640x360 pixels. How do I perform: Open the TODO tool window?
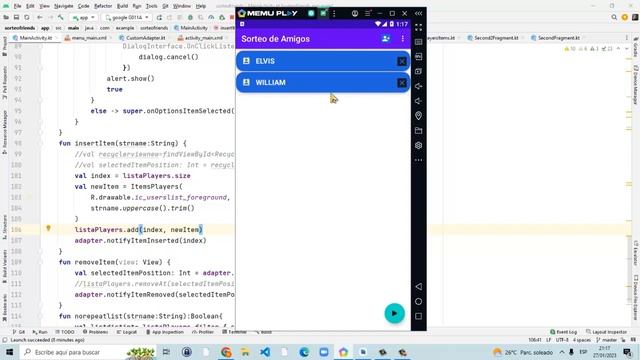click(x=64, y=332)
